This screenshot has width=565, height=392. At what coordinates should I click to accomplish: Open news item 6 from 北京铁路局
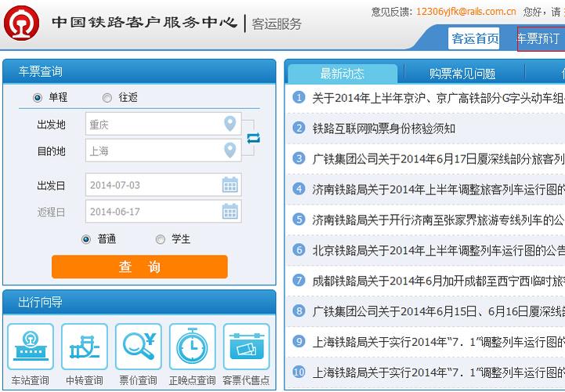438,250
